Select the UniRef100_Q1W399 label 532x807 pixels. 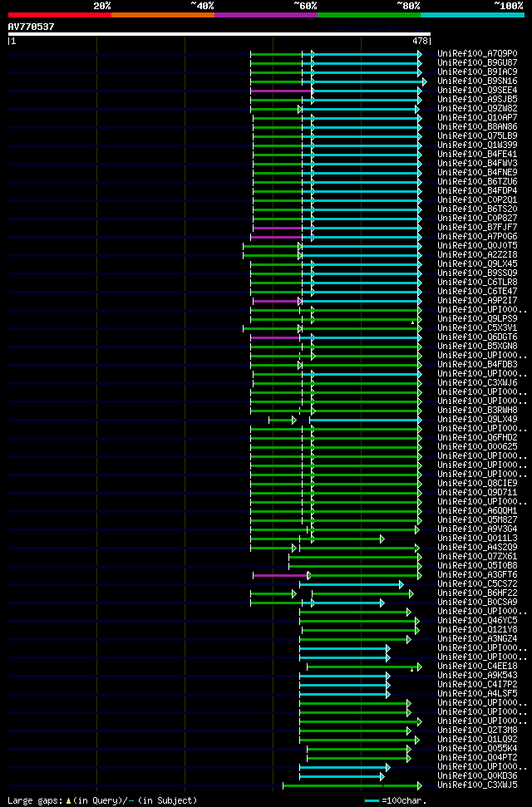click(x=477, y=145)
